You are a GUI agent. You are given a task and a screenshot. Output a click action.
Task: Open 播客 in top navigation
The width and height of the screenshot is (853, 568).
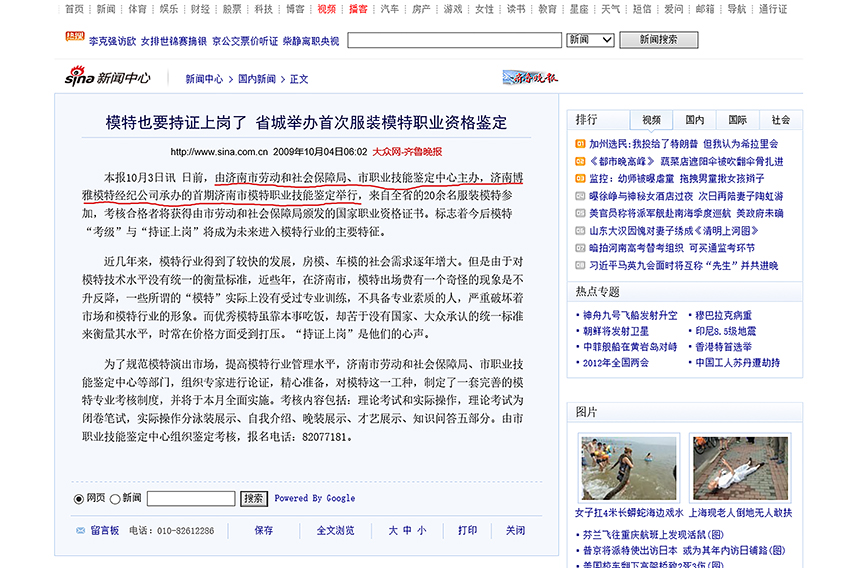click(x=358, y=9)
